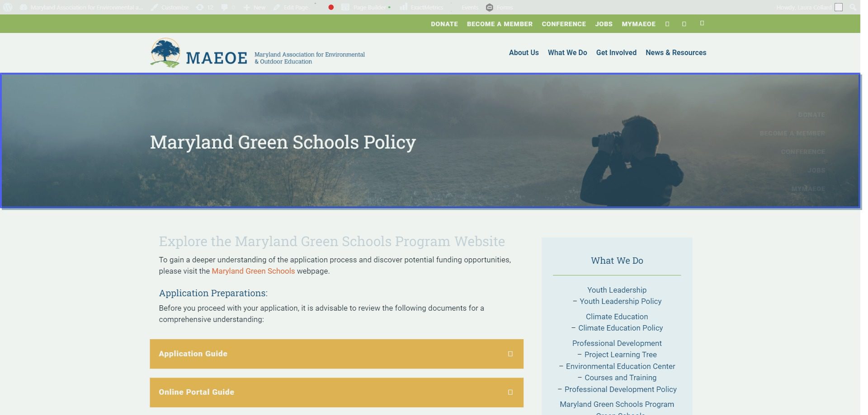The height and width of the screenshot is (415, 868).
Task: Open the News & Resources menu
Action: [x=675, y=52]
